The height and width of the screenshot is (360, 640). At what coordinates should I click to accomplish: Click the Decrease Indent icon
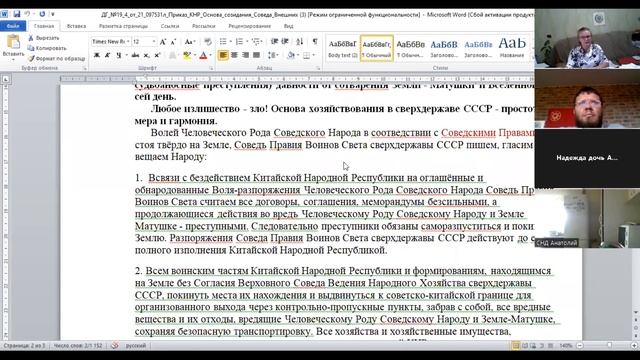pos(275,42)
